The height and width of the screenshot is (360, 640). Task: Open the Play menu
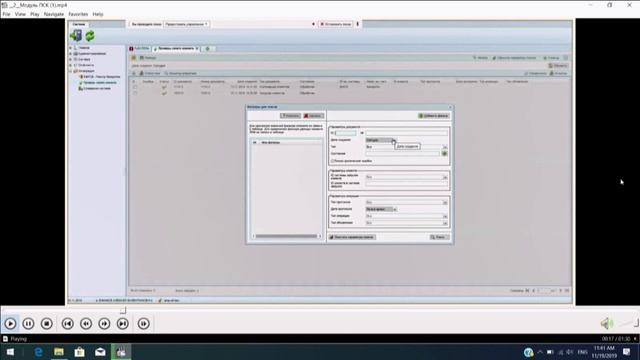point(35,14)
